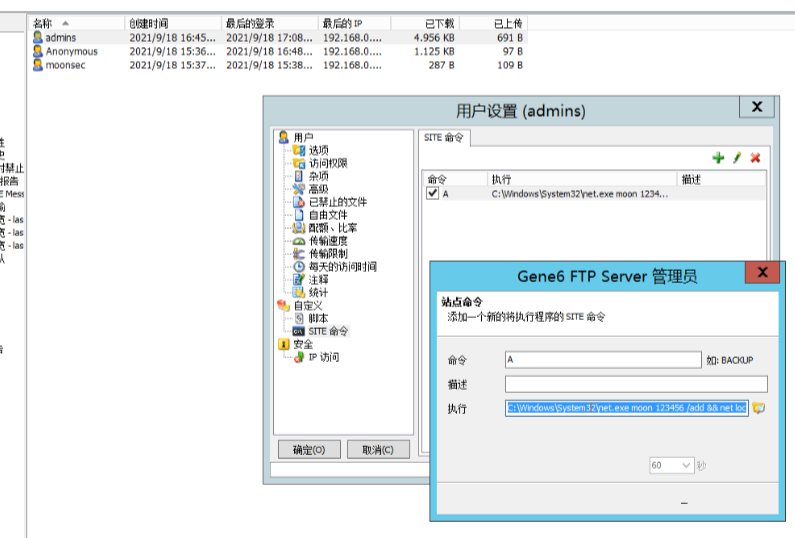
Task: Click the 描述 input field
Action: (x=635, y=384)
